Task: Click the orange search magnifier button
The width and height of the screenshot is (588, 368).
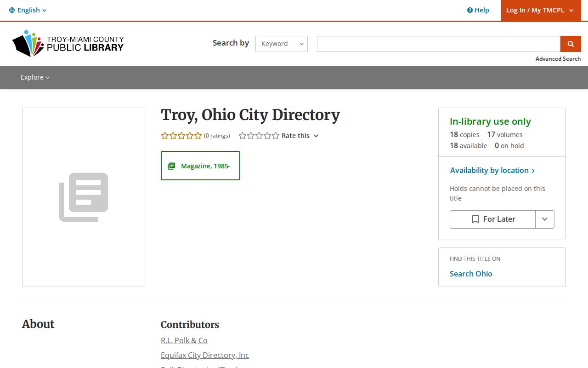Action: tap(571, 44)
